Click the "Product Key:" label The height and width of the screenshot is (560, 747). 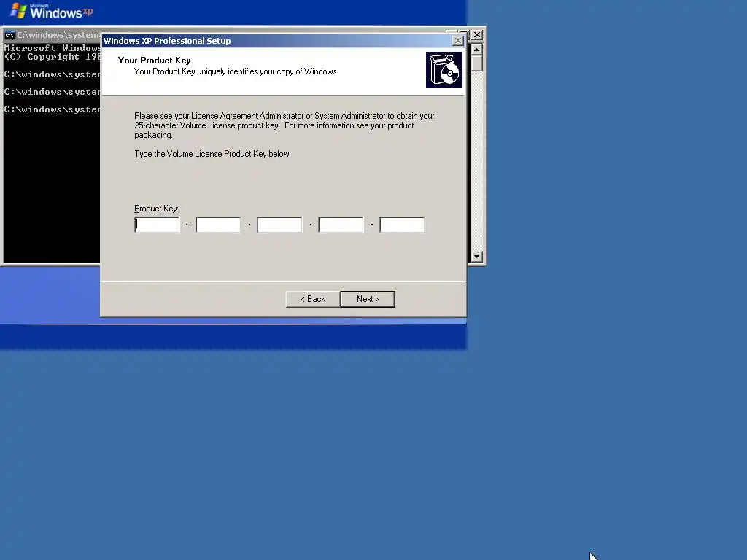tap(156, 209)
